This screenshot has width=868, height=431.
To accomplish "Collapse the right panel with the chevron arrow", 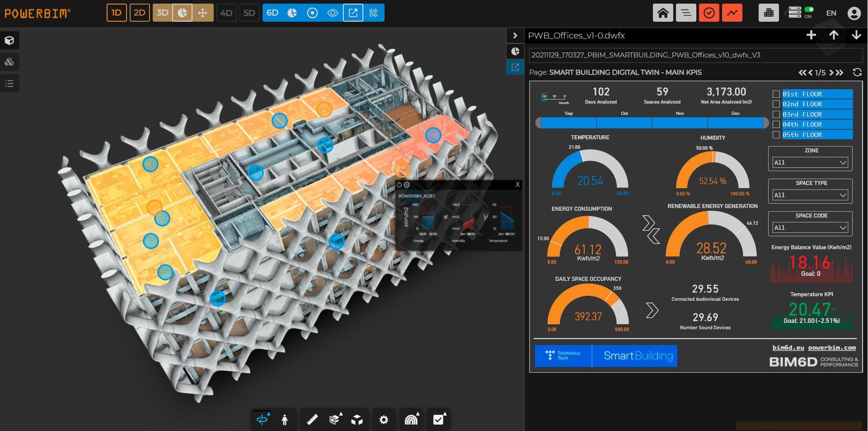I will (515, 35).
